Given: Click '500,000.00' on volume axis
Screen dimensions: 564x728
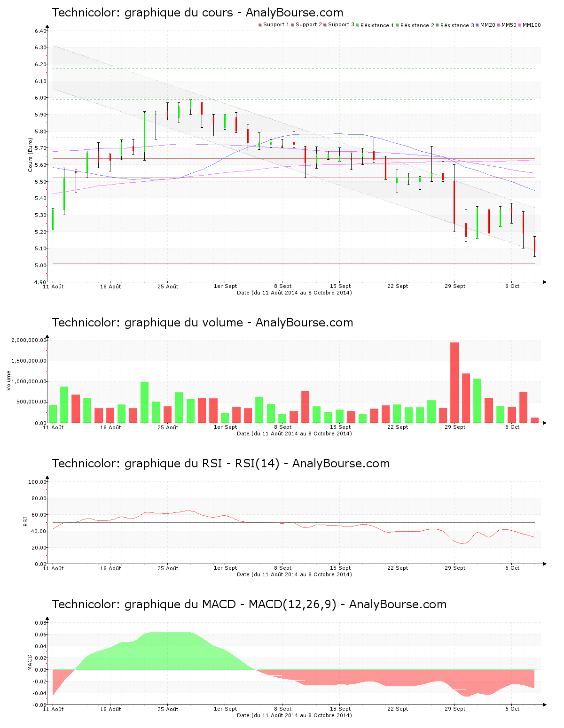Looking at the screenshot, I should click(x=31, y=402).
